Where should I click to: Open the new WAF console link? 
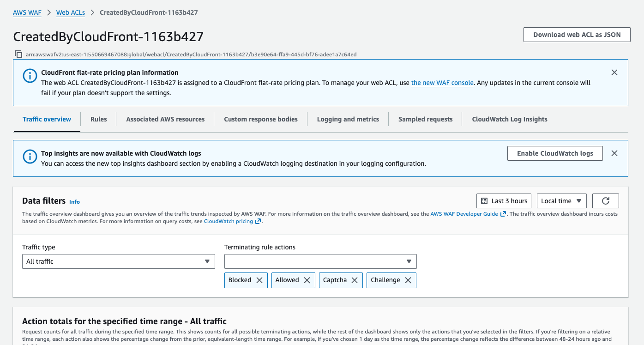click(x=442, y=83)
